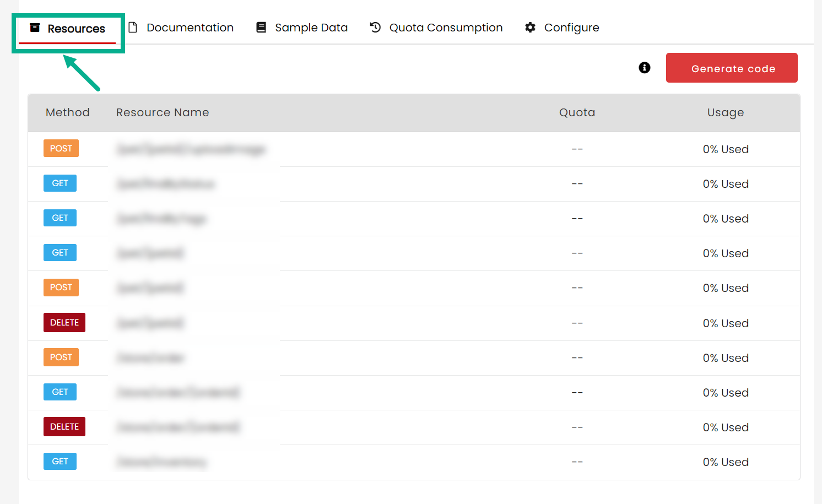Select the first POST badge in the table
Viewport: 822px width, 504px height.
click(x=61, y=149)
